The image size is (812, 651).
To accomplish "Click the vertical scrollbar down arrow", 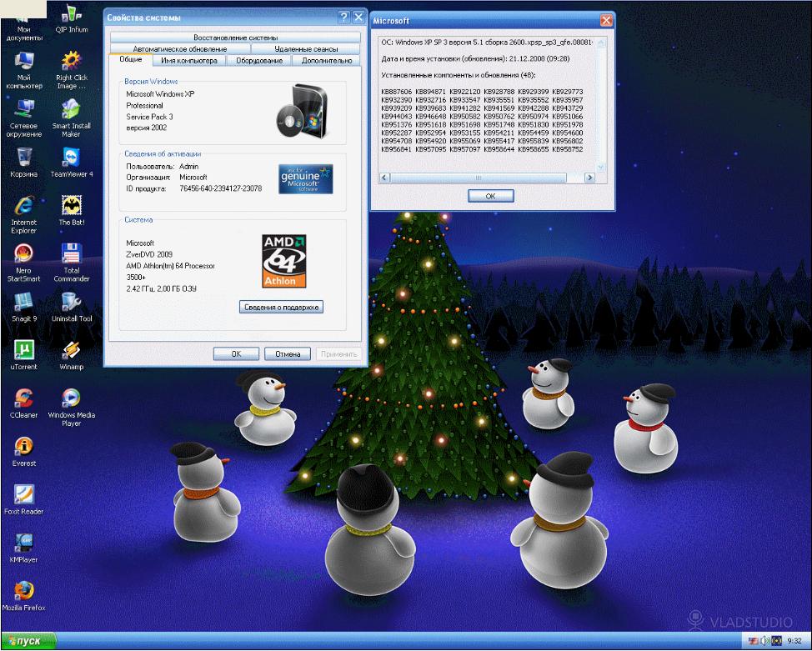I will coord(601,168).
